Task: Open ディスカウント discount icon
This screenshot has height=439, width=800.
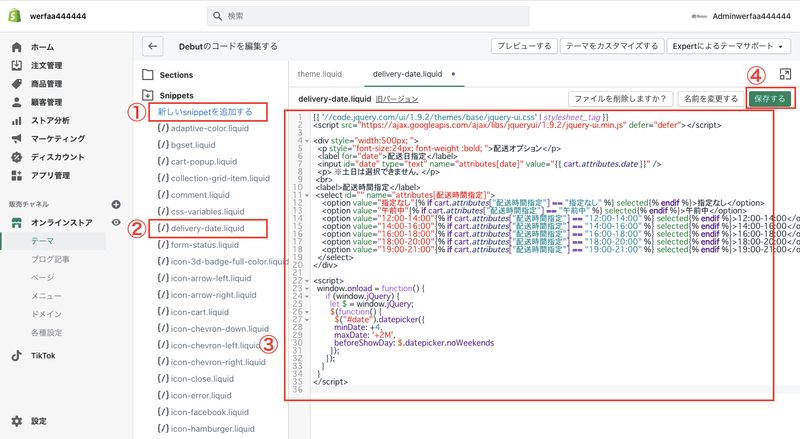Action: (x=16, y=157)
